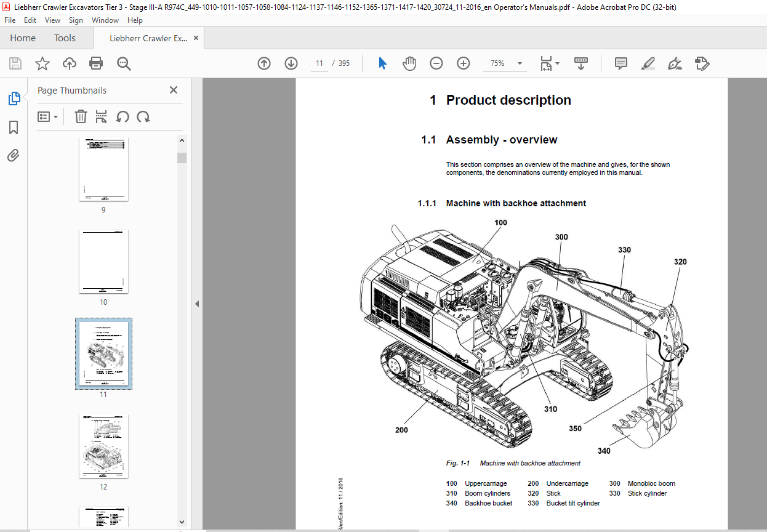Screen dimensions: 767x532
Task: Click the fit page scrolling icon
Action: (x=546, y=63)
